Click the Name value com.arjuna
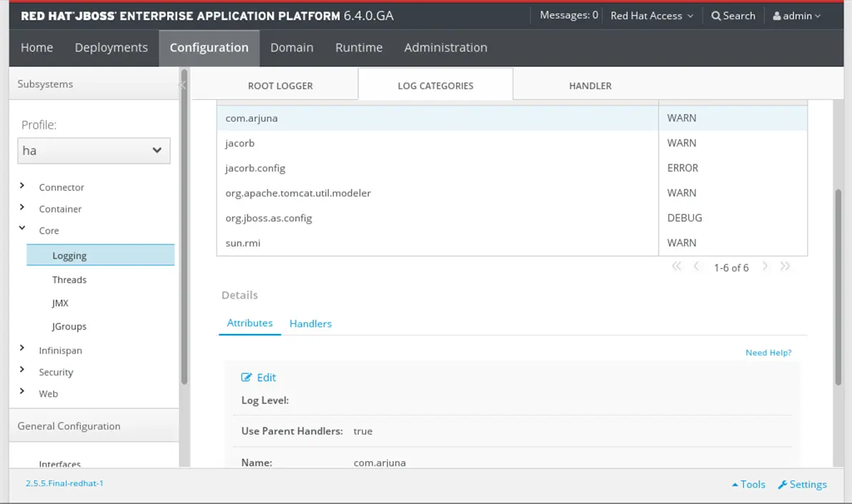The width and height of the screenshot is (852, 504). click(380, 463)
